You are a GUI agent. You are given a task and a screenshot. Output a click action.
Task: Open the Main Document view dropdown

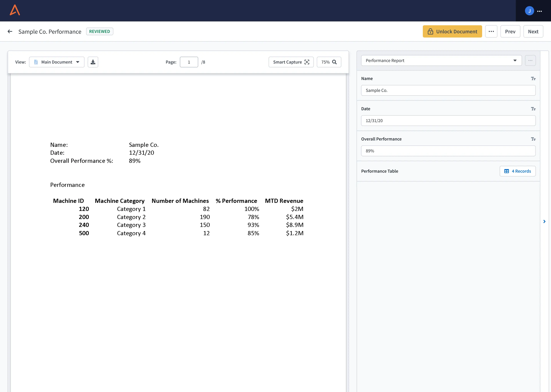pyautogui.click(x=57, y=62)
